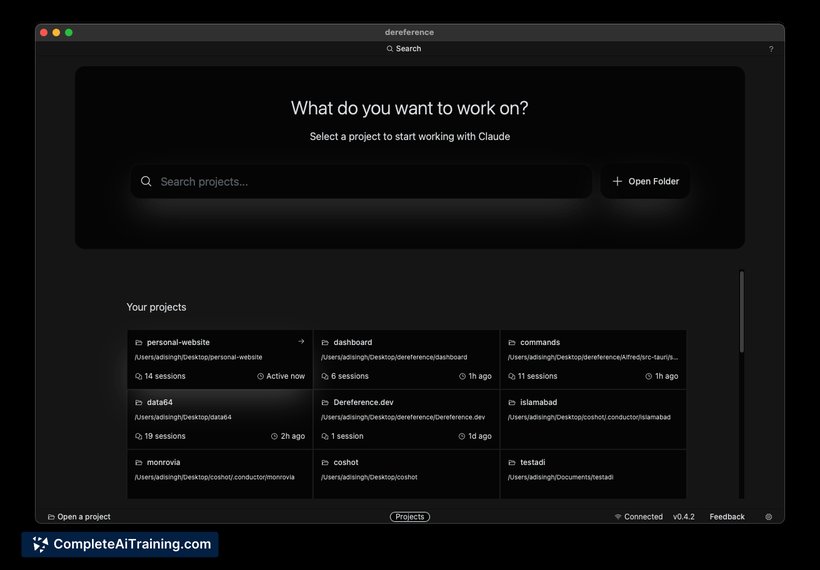Click the yellow macOS minimize button

[x=56, y=32]
